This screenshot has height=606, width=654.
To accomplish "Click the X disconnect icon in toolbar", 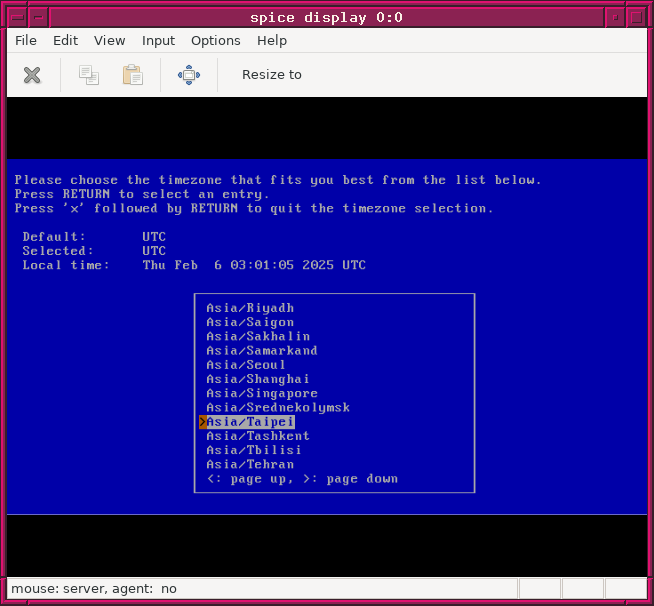I will (x=32, y=75).
